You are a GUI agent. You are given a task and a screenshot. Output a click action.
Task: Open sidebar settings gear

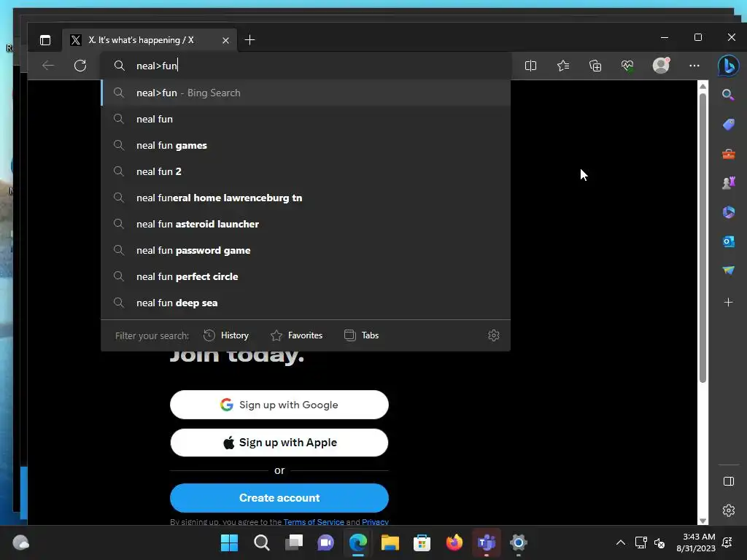pyautogui.click(x=729, y=510)
